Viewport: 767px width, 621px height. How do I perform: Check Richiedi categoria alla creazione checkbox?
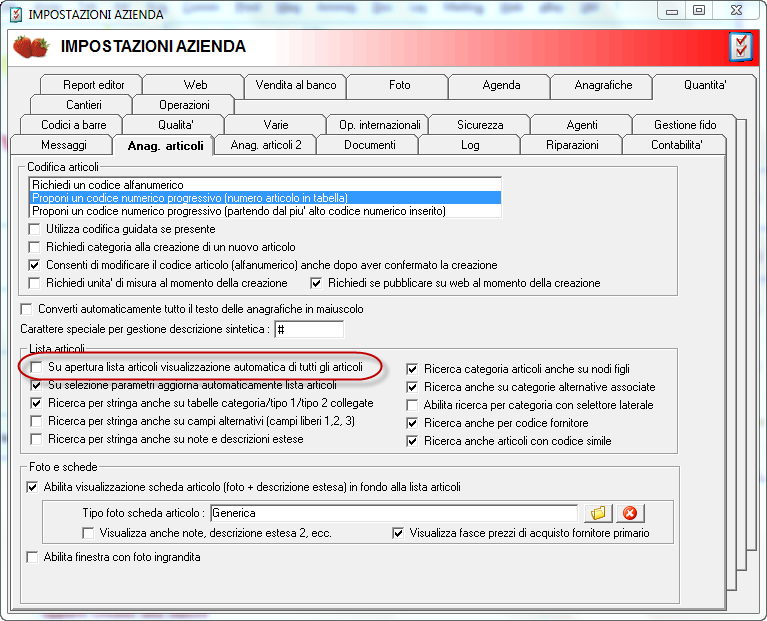coord(34,247)
